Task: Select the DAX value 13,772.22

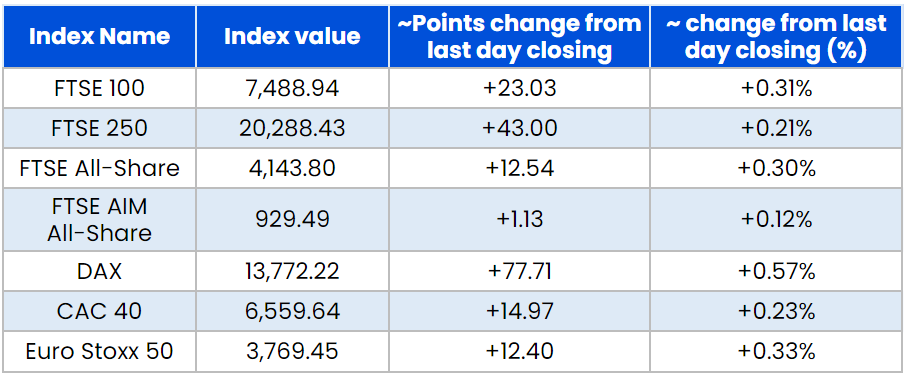Action: pos(292,271)
